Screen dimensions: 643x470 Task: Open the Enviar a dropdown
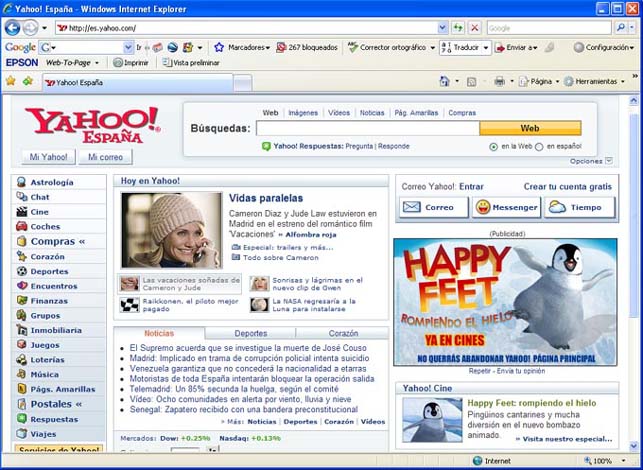click(535, 48)
